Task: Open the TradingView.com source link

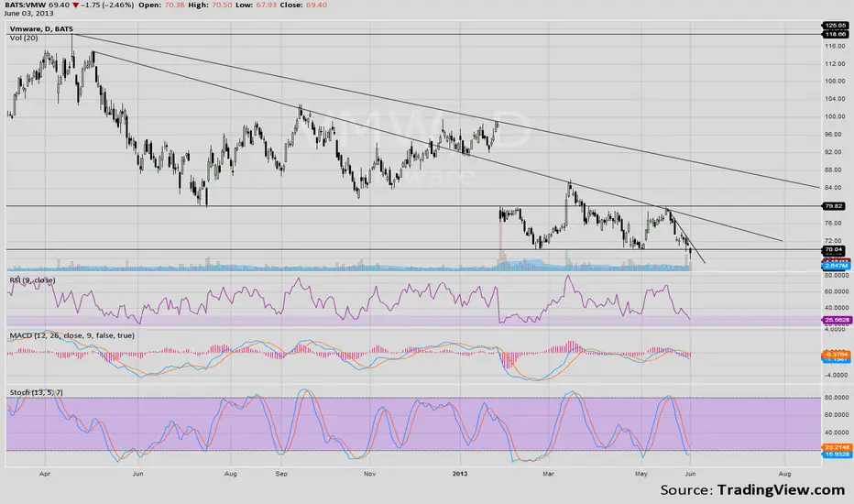Action: [x=781, y=490]
